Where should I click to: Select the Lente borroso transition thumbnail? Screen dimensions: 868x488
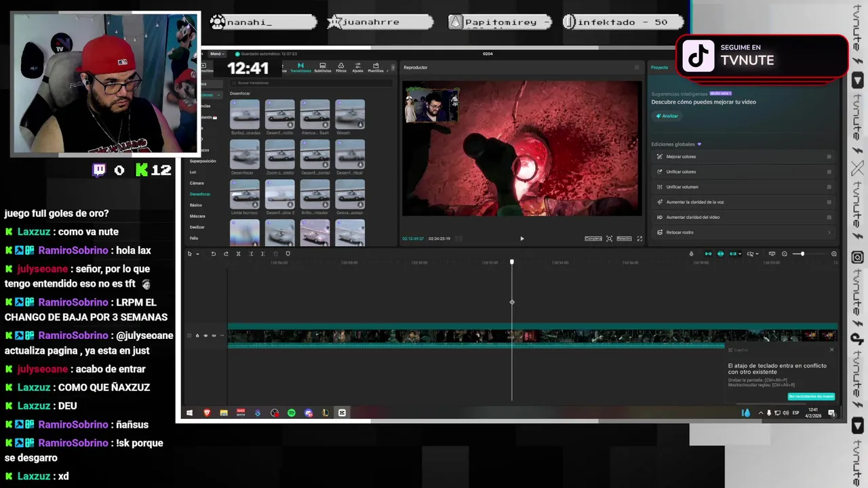click(x=245, y=194)
